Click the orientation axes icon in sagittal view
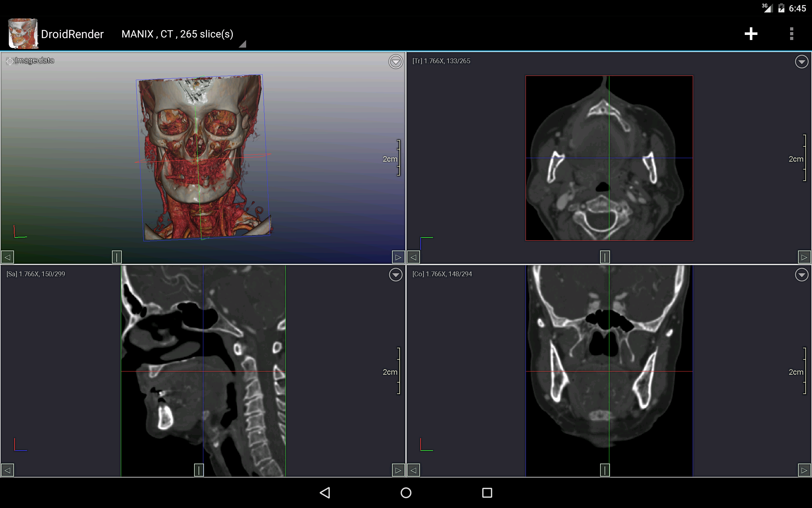Image resolution: width=812 pixels, height=508 pixels. coord(20,444)
